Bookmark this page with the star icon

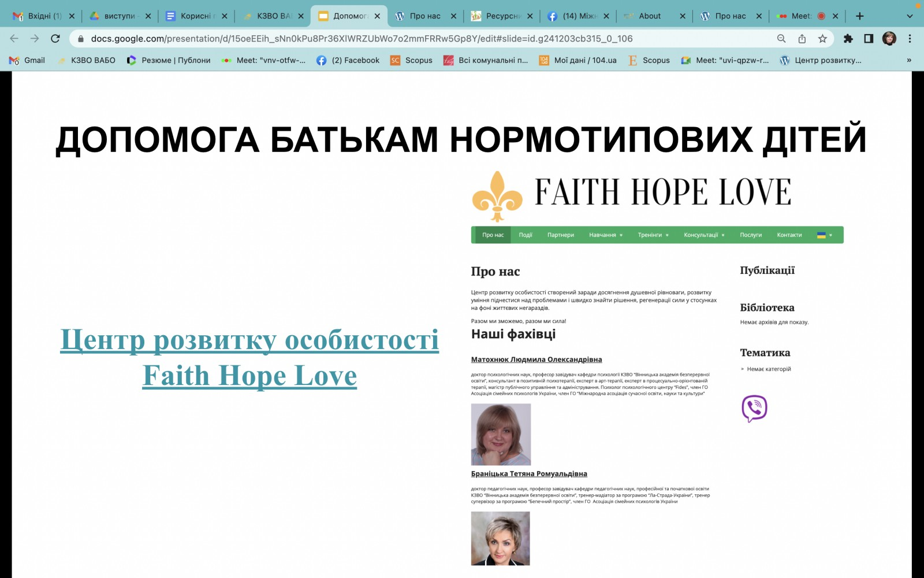tap(822, 39)
